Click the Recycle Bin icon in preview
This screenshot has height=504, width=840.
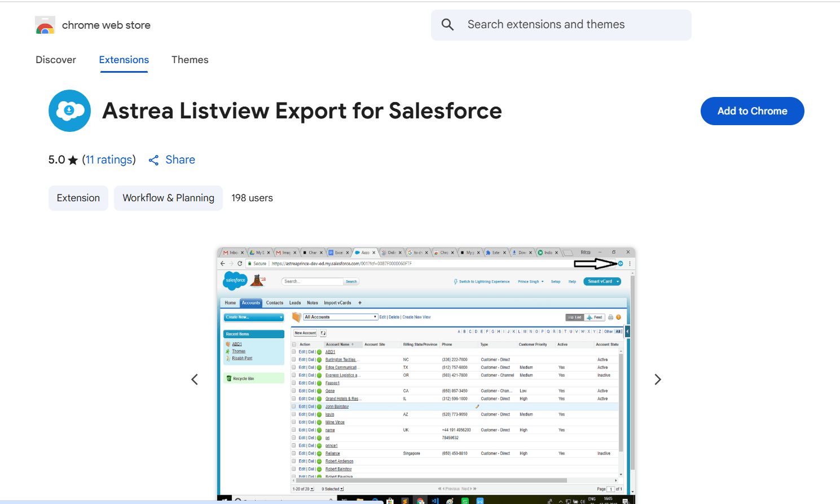(229, 378)
